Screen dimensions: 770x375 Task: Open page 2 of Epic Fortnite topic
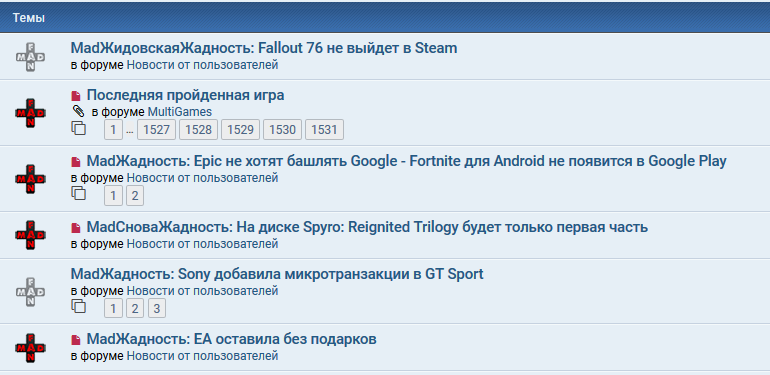pos(135,196)
